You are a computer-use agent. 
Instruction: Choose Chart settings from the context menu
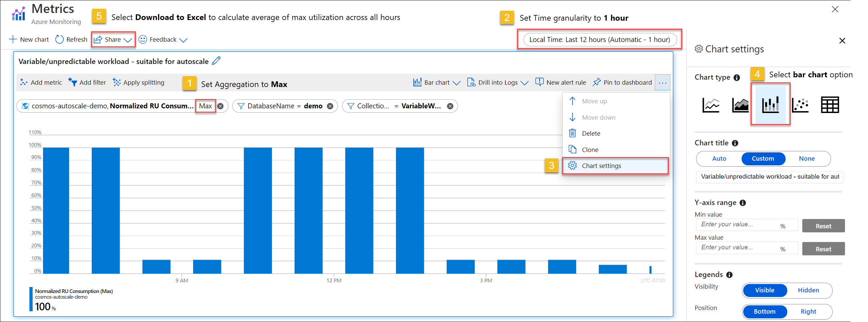(x=601, y=166)
